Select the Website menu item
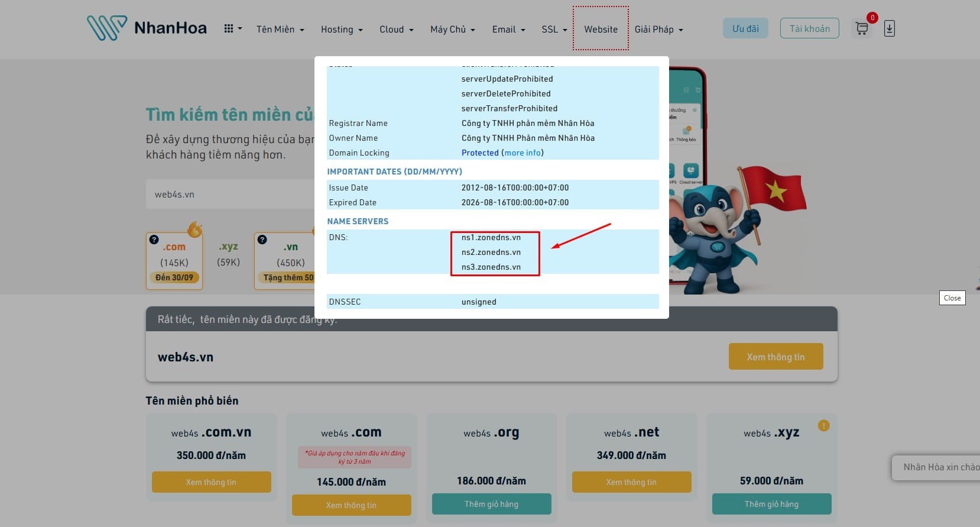The height and width of the screenshot is (527, 980). 601,29
